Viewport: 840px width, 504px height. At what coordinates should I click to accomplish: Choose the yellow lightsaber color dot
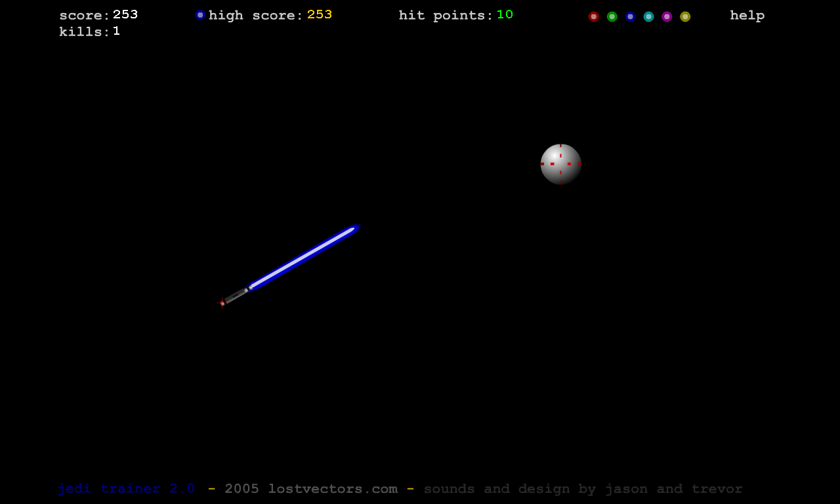[x=685, y=16]
